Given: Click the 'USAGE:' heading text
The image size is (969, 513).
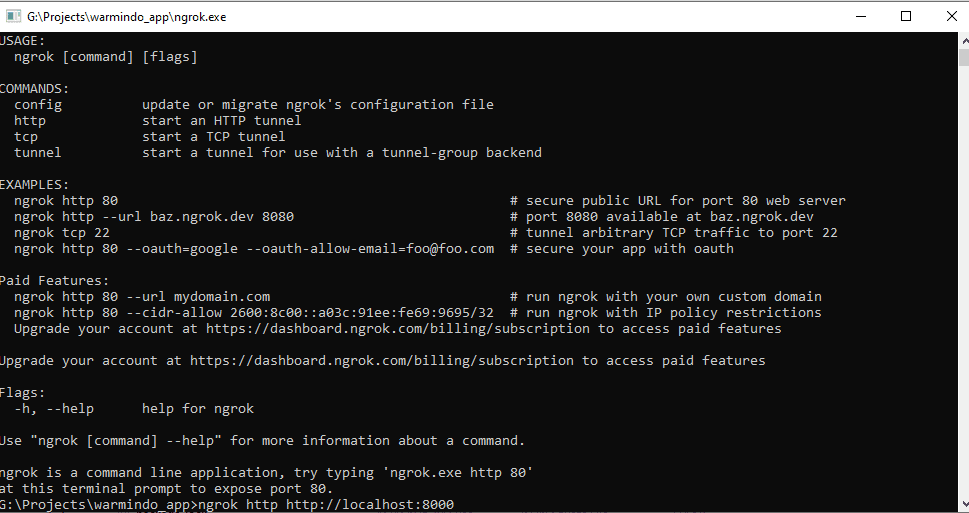Looking at the screenshot, I should 22,41.
